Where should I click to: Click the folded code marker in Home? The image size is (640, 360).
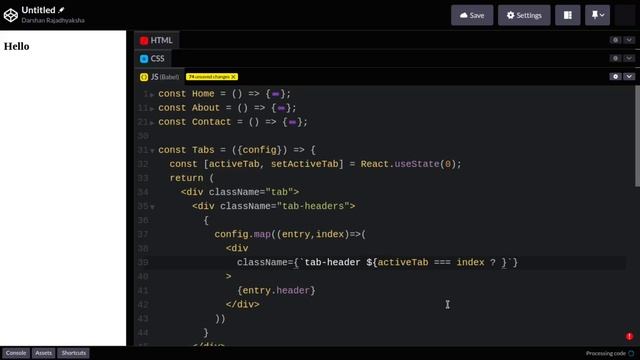pos(276,94)
